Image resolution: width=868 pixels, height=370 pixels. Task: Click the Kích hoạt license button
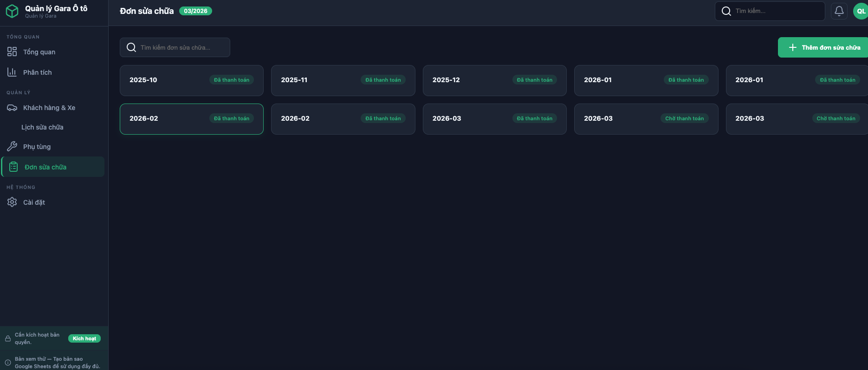84,338
